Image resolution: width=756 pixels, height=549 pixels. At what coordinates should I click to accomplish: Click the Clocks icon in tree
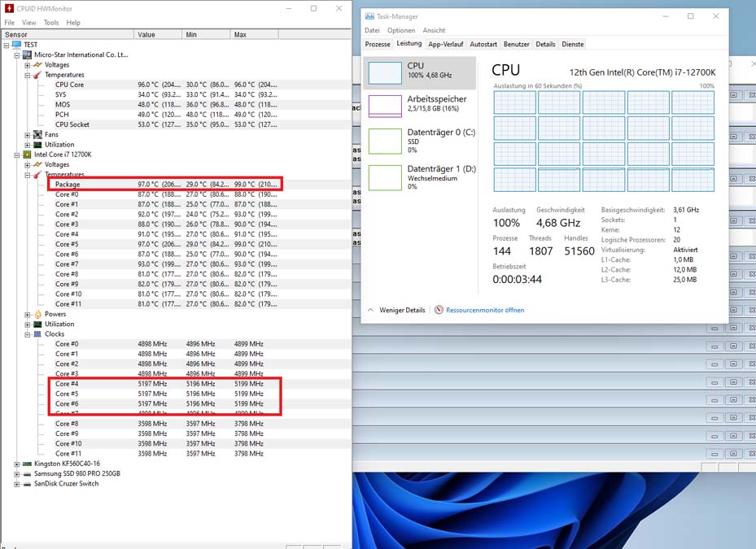[x=37, y=334]
